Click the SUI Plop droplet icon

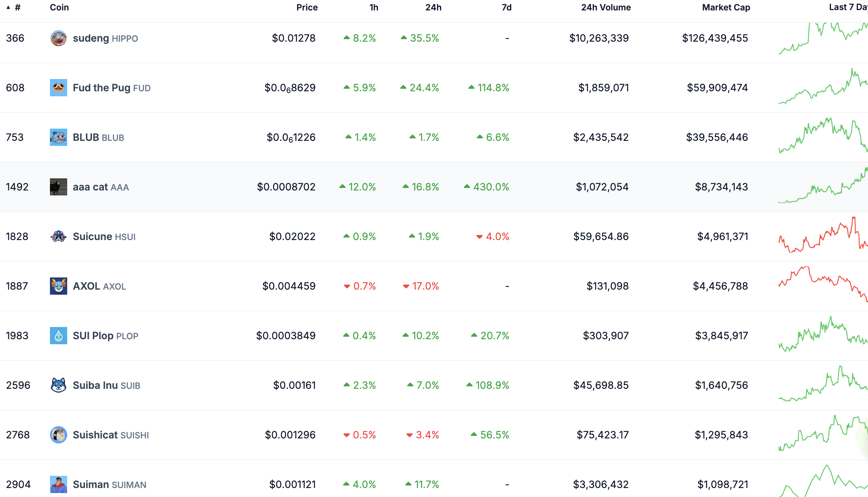[x=58, y=336]
